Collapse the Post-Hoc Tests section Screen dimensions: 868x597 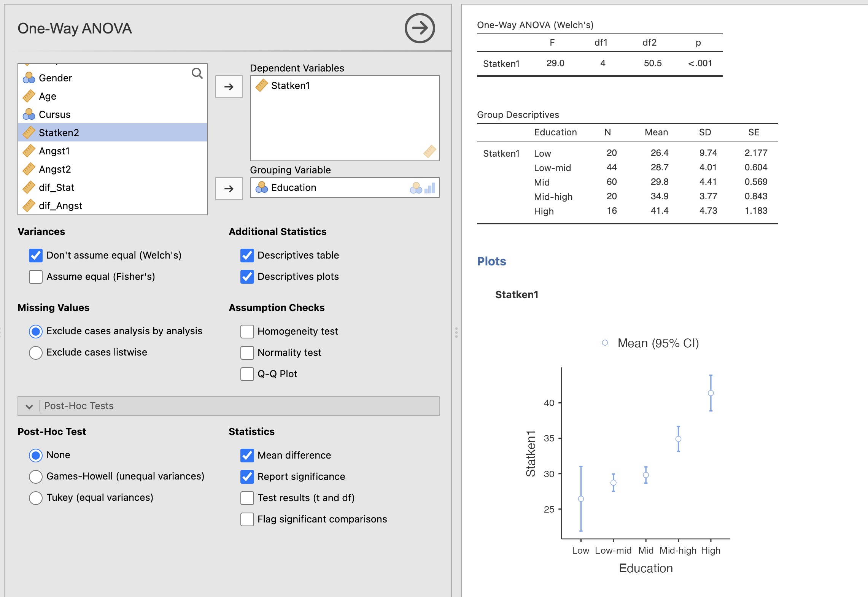pyautogui.click(x=29, y=406)
